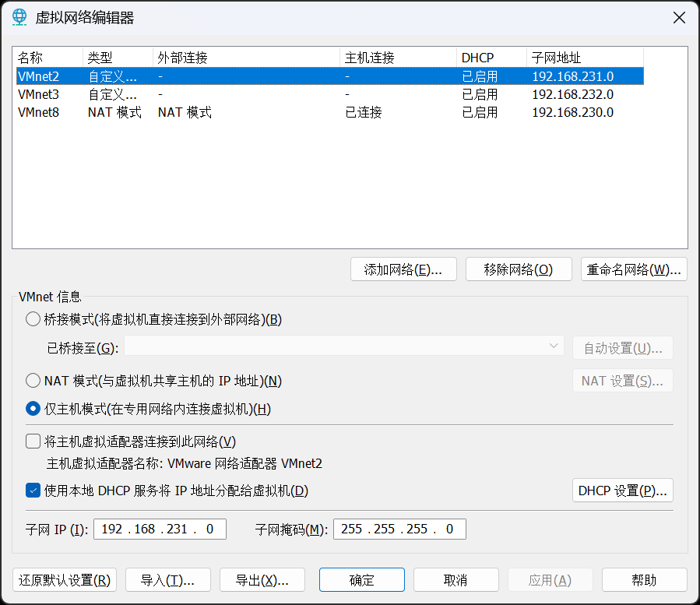This screenshot has height=605, width=700.
Task: Select the bridged mode radio button
Action: (x=33, y=319)
